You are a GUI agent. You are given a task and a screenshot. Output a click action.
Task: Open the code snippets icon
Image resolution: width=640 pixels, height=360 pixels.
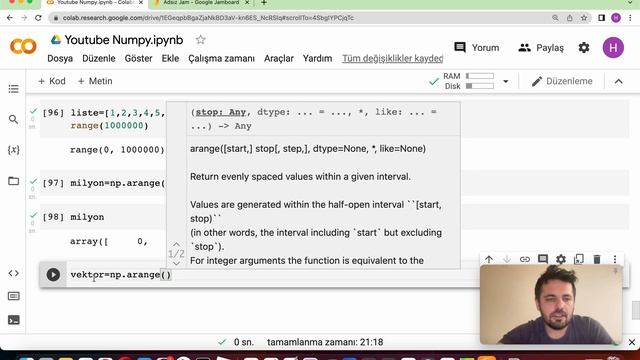pyautogui.click(x=13, y=273)
